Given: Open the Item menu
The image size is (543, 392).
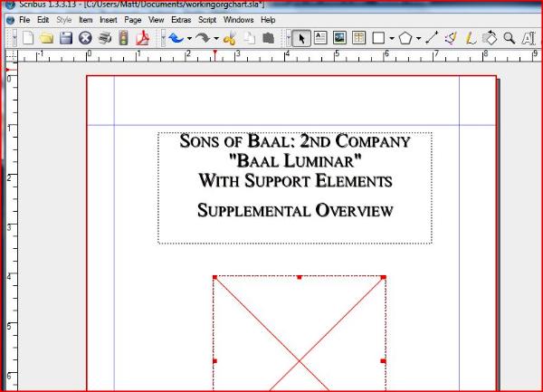Looking at the screenshot, I should click(86, 20).
